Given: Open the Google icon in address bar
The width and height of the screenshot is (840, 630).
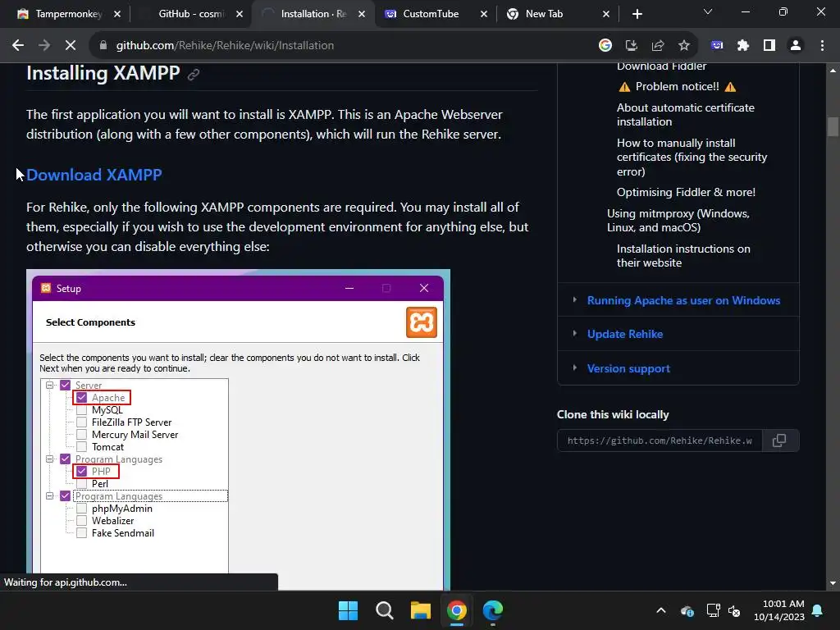Looking at the screenshot, I should (x=605, y=46).
